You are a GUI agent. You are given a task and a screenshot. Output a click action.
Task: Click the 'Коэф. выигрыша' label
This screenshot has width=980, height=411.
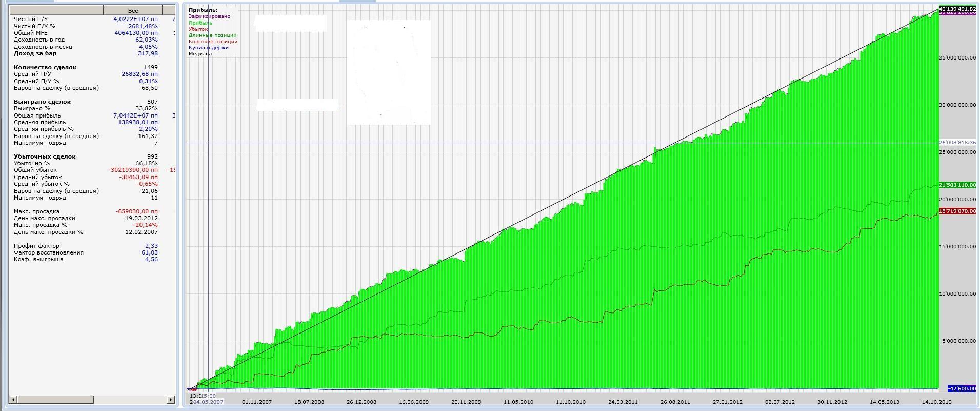[x=38, y=259]
